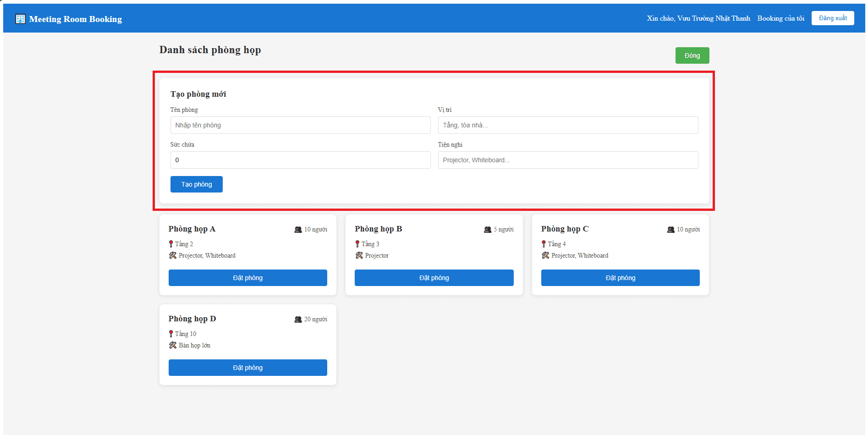Screen dimensions: 868x435
Task: Click tools icon beside Bàn họp lớn
Action: pos(173,345)
